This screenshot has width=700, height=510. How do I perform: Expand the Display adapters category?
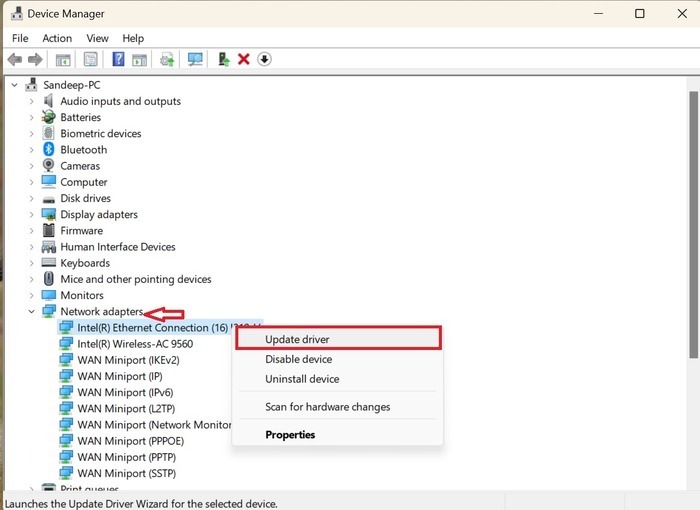coord(31,214)
